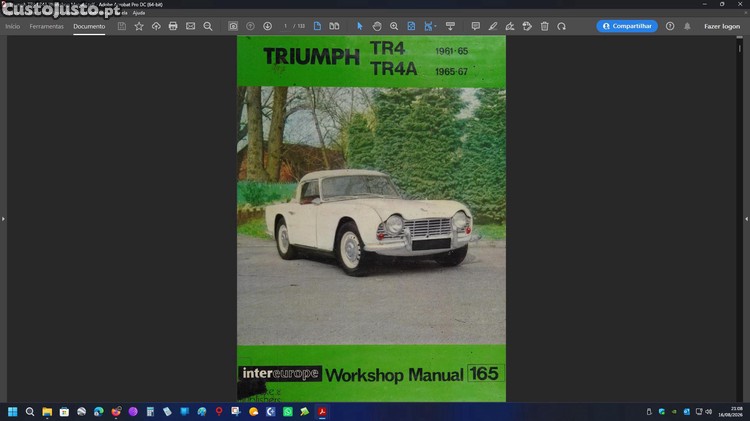Enable scrolling read mode icon

[x=450, y=26]
